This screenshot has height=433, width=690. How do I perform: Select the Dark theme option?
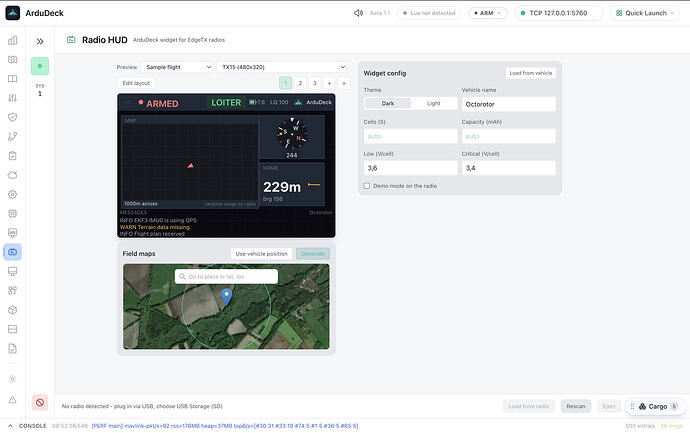click(x=388, y=103)
